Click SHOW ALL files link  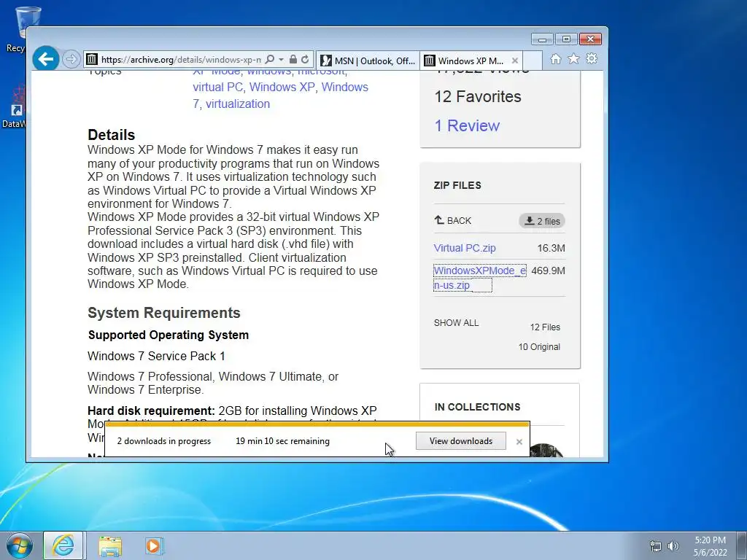click(x=457, y=323)
